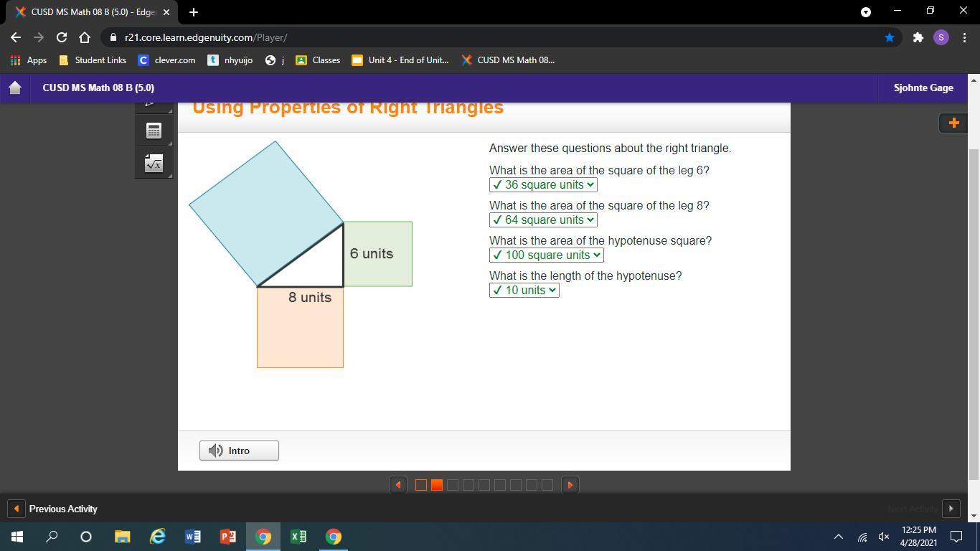This screenshot has width=980, height=551.
Task: Open Classes bookmark
Action: pyautogui.click(x=319, y=60)
